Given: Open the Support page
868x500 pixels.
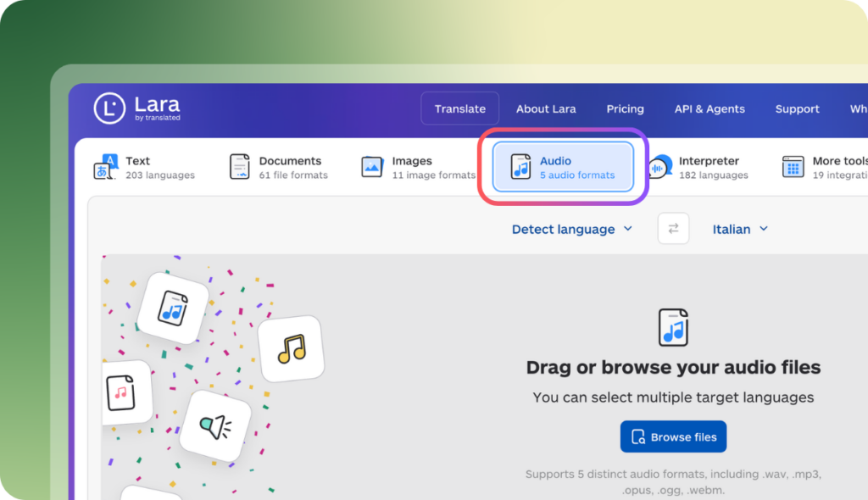Looking at the screenshot, I should click(x=797, y=109).
